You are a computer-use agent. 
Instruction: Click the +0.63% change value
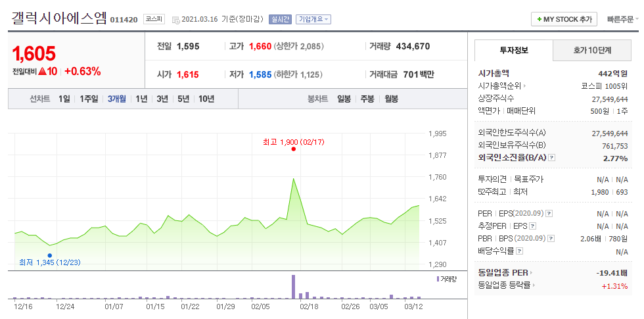(83, 72)
